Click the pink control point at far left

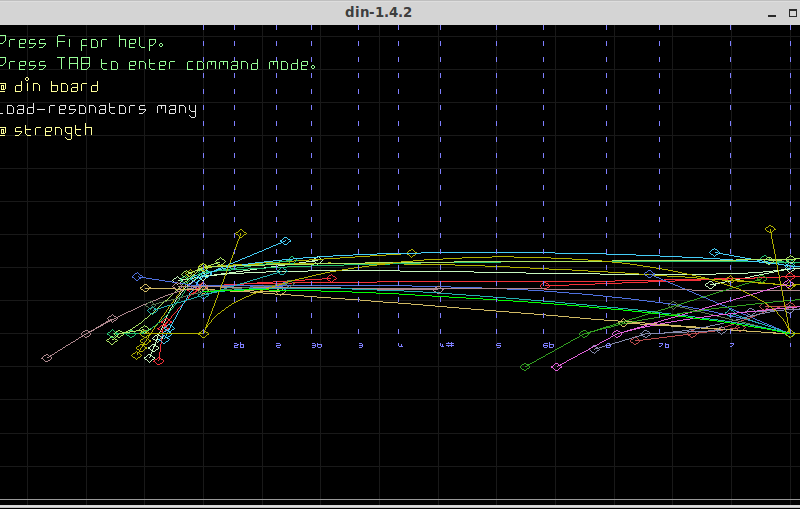coord(46,358)
